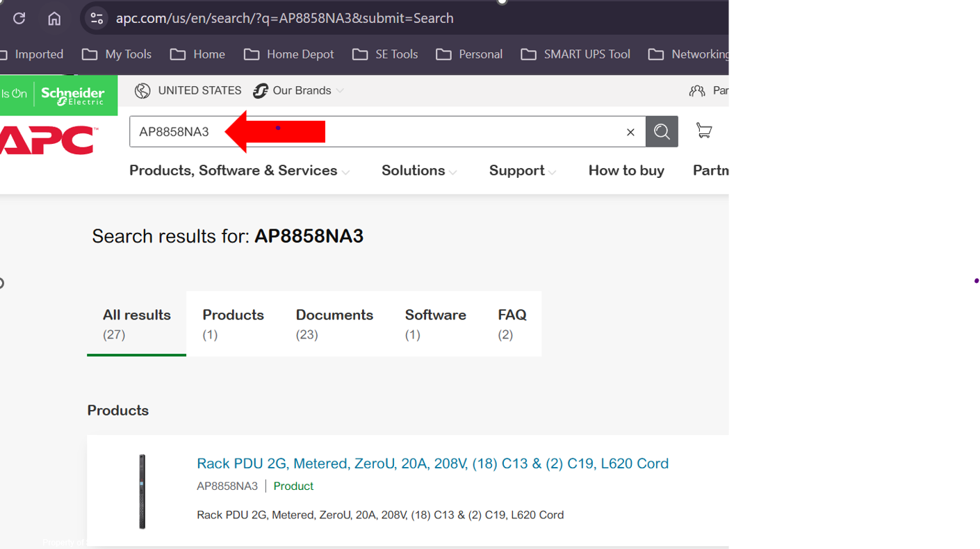Expand the Support menu
Image resolution: width=980 pixels, height=549 pixels.
click(523, 170)
